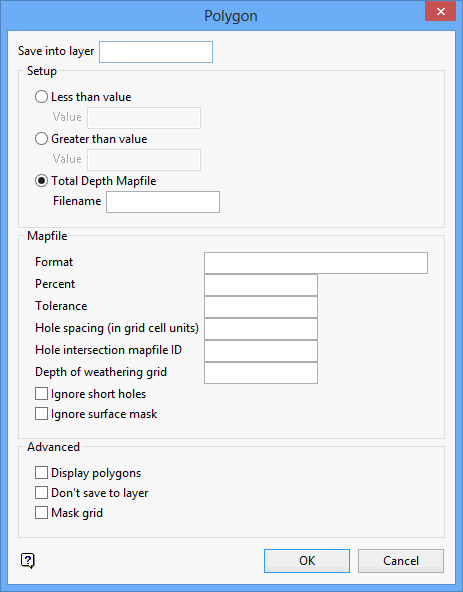The image size is (463, 592).
Task: Focus the Hole intersection mapfile ID field
Action: click(261, 351)
